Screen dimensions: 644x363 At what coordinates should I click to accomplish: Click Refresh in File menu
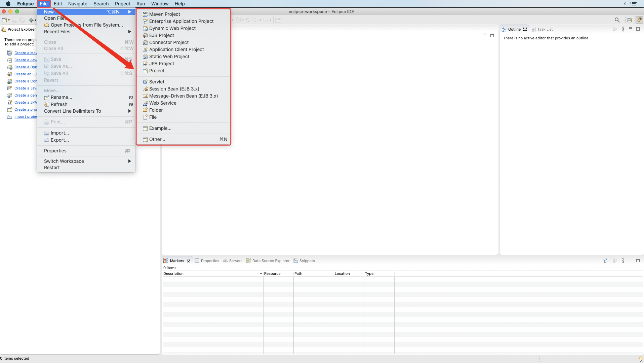click(86, 104)
